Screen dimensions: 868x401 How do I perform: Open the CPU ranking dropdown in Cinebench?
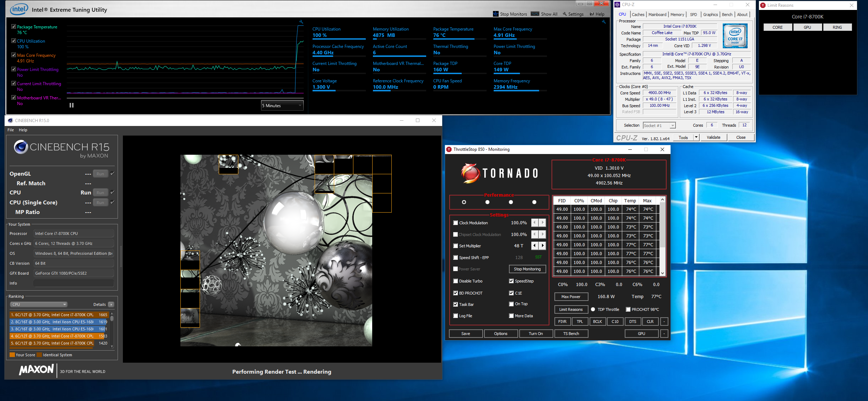pos(38,304)
